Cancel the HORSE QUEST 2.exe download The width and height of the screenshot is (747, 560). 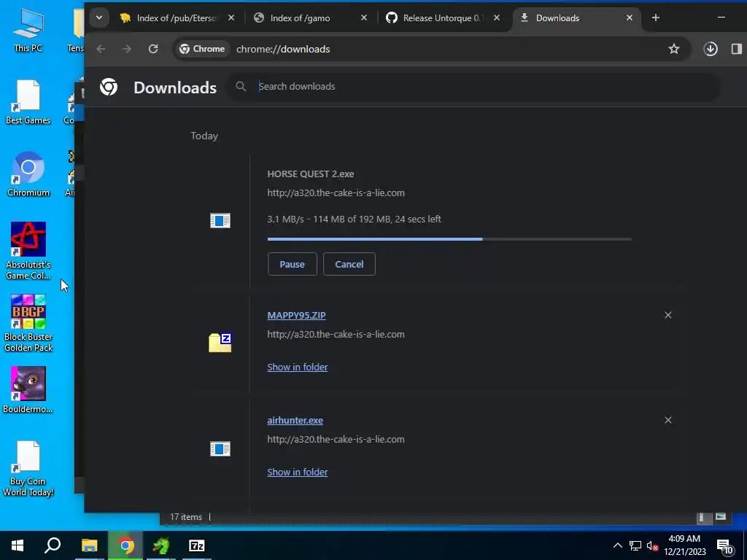(x=349, y=264)
